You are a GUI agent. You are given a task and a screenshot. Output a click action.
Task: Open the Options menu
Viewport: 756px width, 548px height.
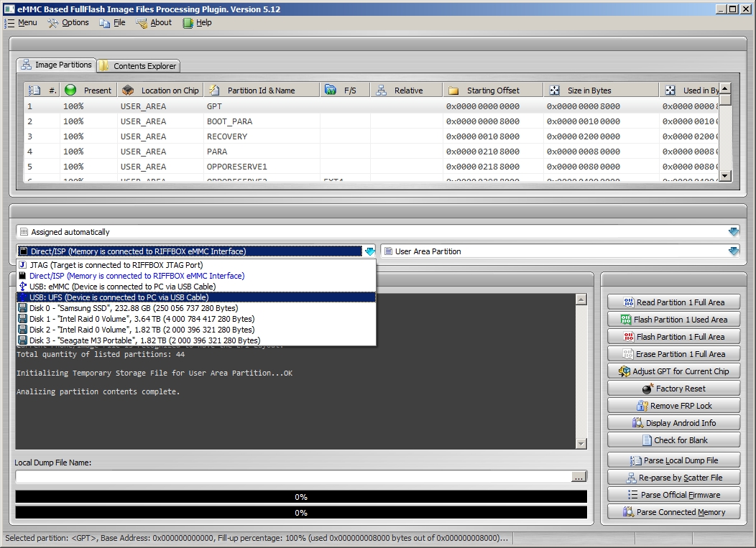point(68,22)
